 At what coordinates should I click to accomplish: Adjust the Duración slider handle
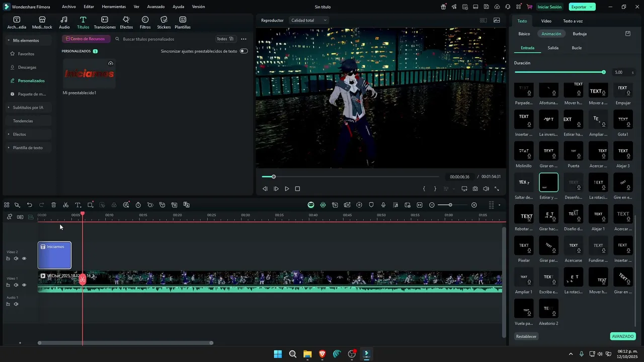(x=604, y=72)
